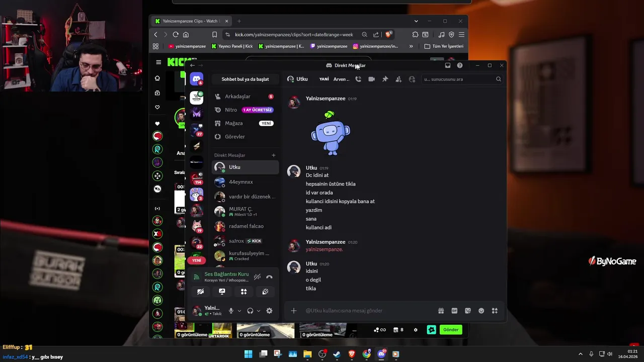Open Discord user settings gear
The image size is (644, 362).
pos(269,311)
